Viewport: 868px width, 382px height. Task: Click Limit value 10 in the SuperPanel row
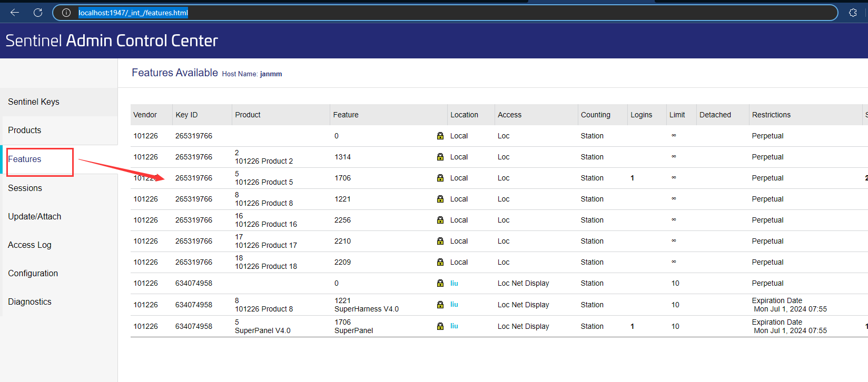[x=675, y=326]
